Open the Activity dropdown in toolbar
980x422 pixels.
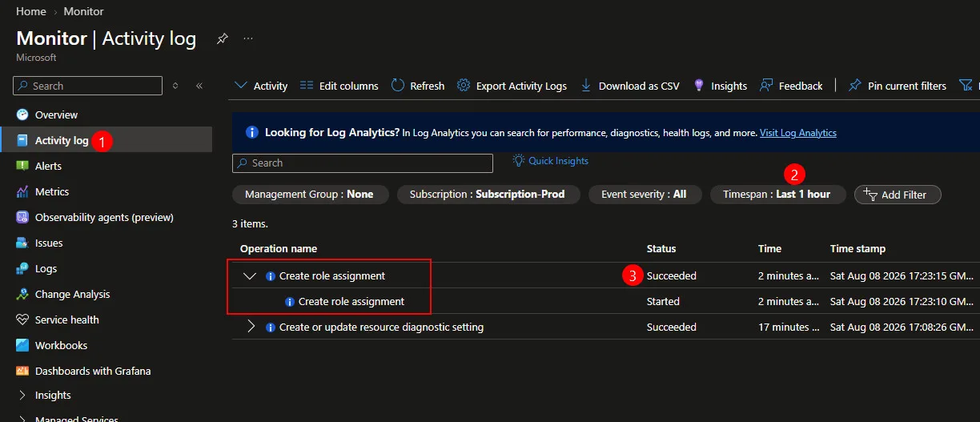click(x=261, y=86)
